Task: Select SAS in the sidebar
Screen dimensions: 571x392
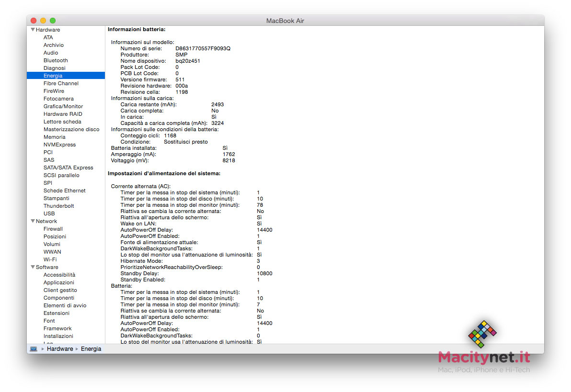Action: [x=49, y=160]
